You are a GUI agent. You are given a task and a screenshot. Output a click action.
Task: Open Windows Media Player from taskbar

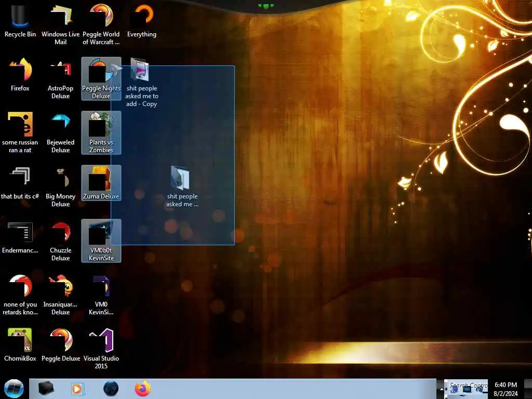point(77,389)
